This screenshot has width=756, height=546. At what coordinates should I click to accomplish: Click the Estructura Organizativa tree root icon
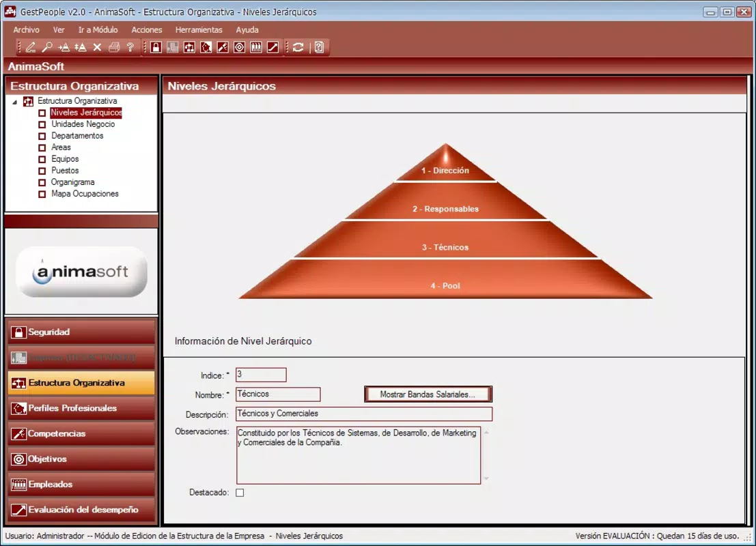coord(29,101)
